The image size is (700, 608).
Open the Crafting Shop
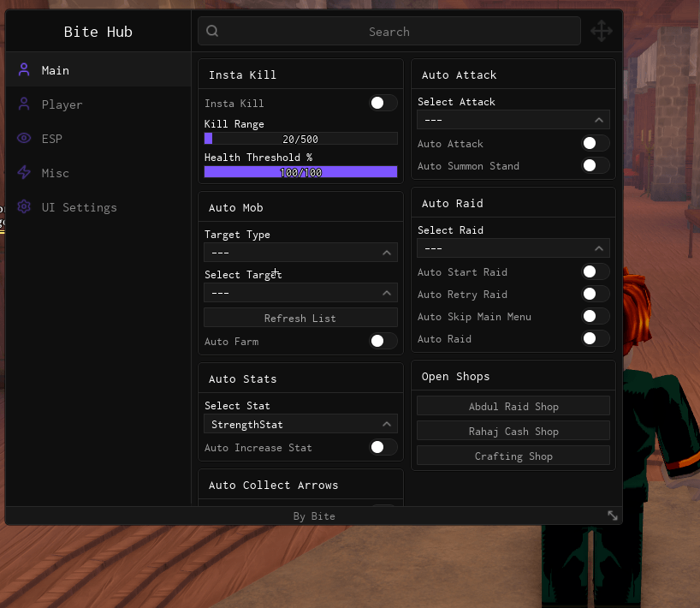pyautogui.click(x=513, y=456)
